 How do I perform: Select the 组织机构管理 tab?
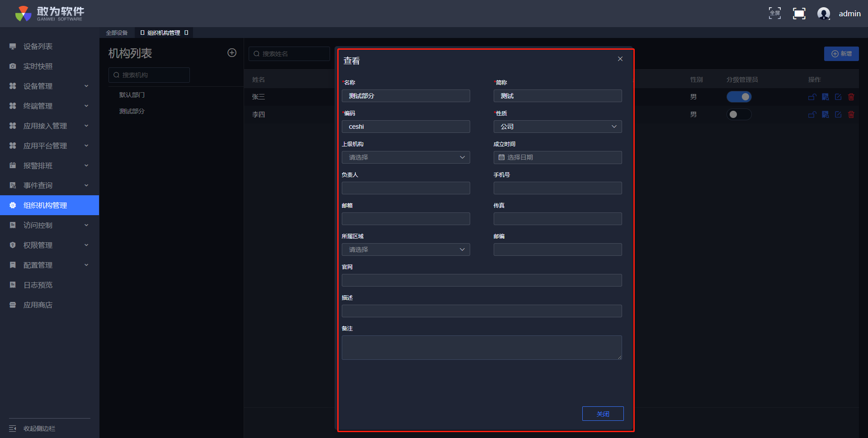[x=164, y=33]
